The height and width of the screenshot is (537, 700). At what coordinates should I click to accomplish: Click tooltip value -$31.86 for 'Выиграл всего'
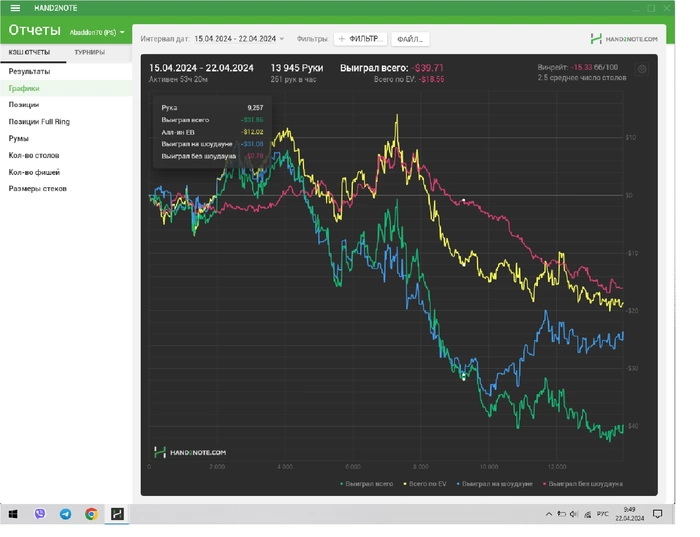point(252,120)
